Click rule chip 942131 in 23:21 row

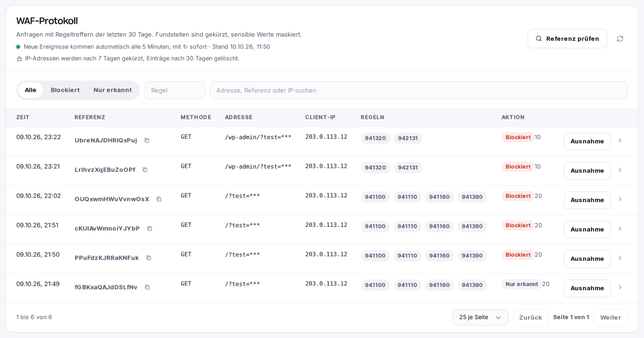pyautogui.click(x=408, y=168)
